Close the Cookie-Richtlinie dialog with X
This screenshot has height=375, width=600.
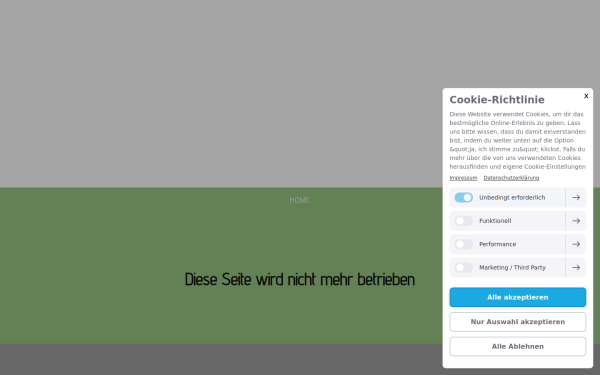[x=586, y=96]
